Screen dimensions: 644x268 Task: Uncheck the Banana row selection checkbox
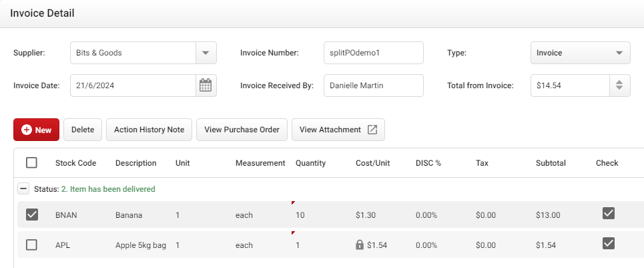click(x=31, y=215)
